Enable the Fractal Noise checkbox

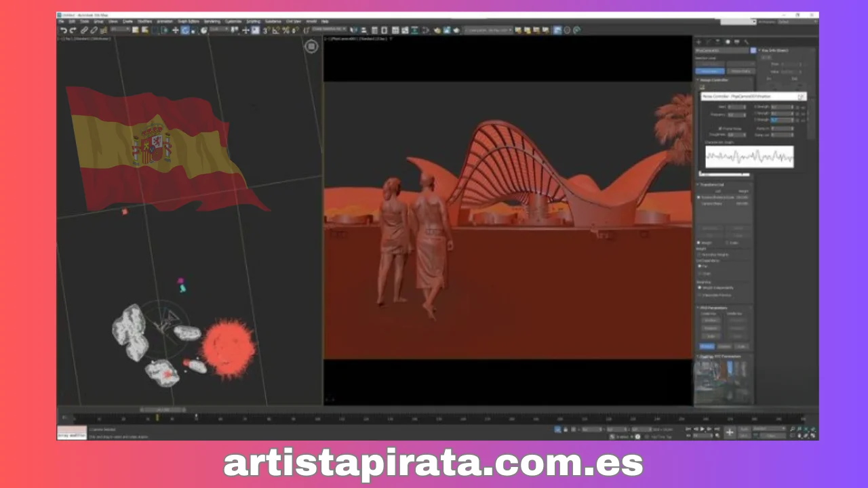click(720, 129)
